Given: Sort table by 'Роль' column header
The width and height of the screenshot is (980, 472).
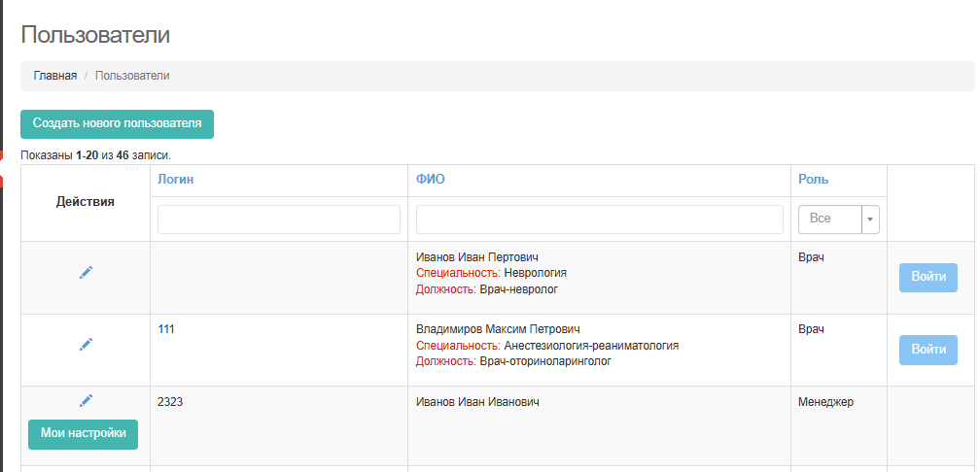Looking at the screenshot, I should click(x=813, y=180).
